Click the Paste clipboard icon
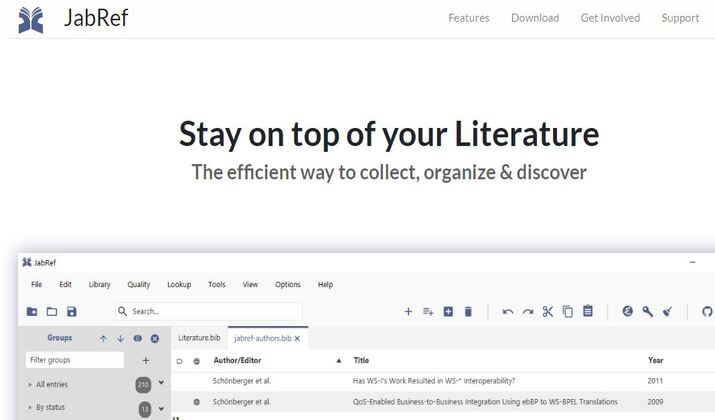715x420 pixels. click(588, 311)
